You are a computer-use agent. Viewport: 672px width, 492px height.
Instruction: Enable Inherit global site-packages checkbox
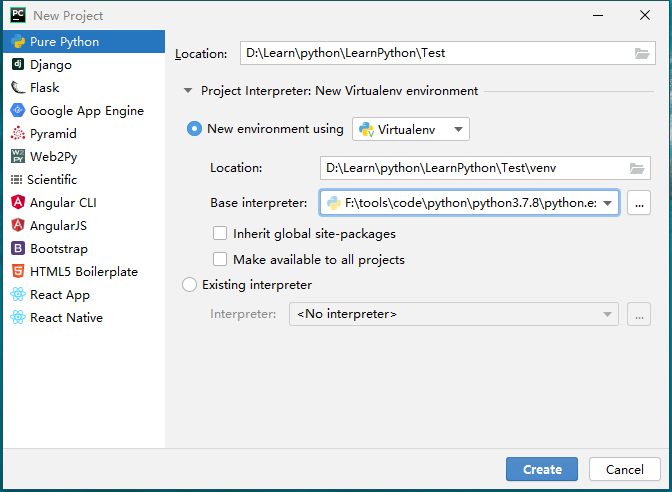tap(220, 234)
